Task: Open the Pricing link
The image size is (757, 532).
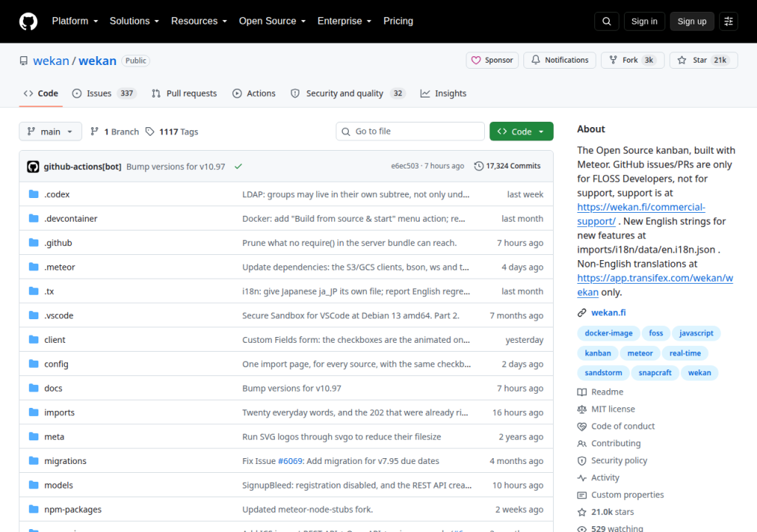Action: point(398,21)
